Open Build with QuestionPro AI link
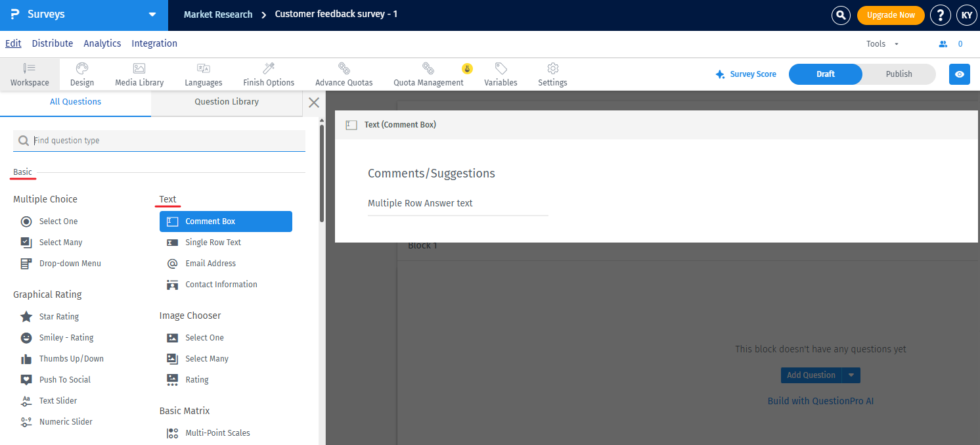 pos(820,401)
